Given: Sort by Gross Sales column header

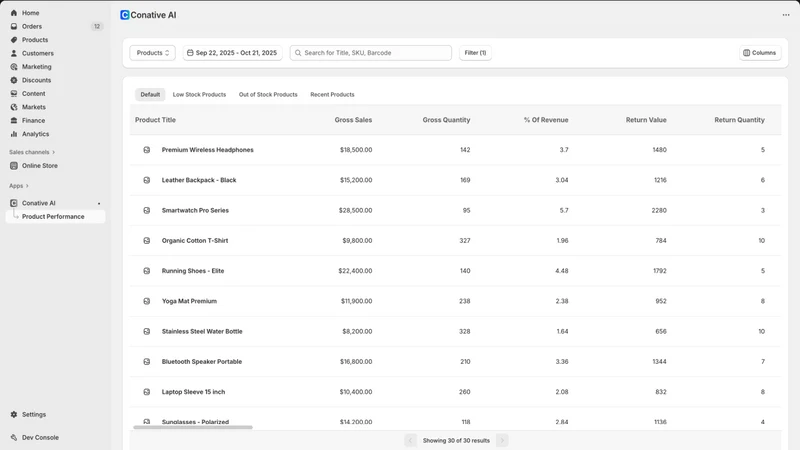Looking at the screenshot, I should point(353,120).
